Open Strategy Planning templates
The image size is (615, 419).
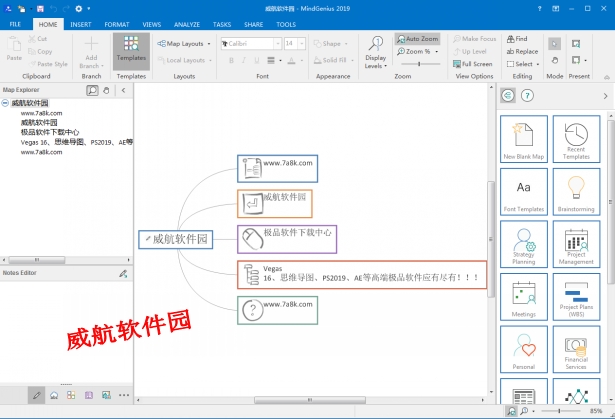tap(524, 244)
